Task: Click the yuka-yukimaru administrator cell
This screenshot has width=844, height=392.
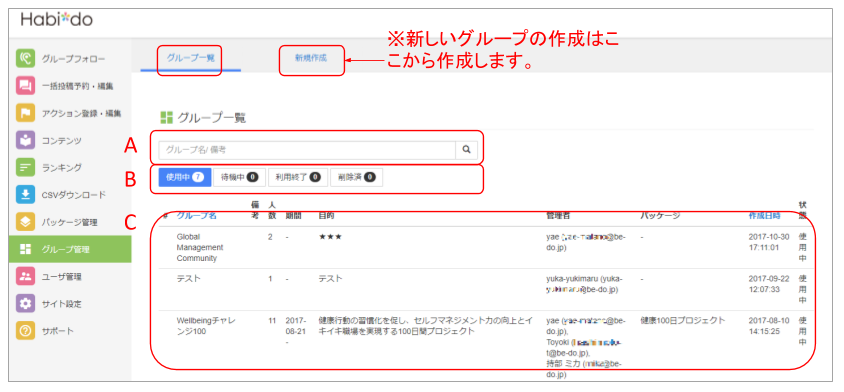Action: click(585, 284)
